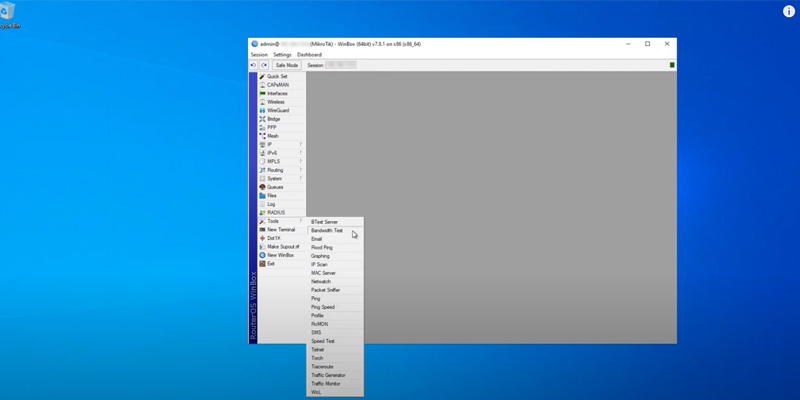The width and height of the screenshot is (800, 400).
Task: Open SMS from Tools submenu
Action: (x=335, y=333)
